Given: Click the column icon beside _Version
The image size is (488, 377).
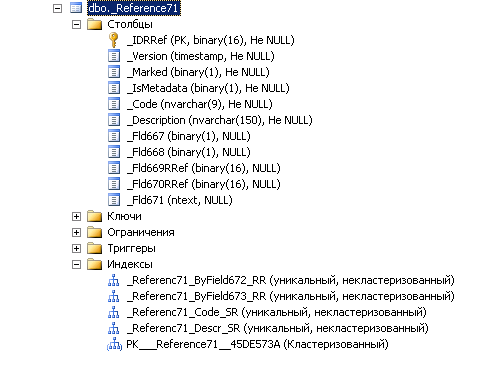Looking at the screenshot, I should pyautogui.click(x=114, y=56).
